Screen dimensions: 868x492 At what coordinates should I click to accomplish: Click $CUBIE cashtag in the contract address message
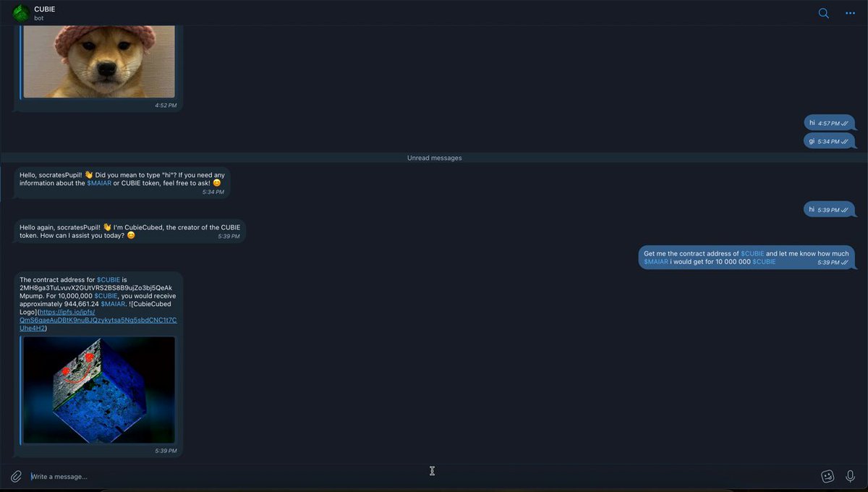click(x=109, y=280)
